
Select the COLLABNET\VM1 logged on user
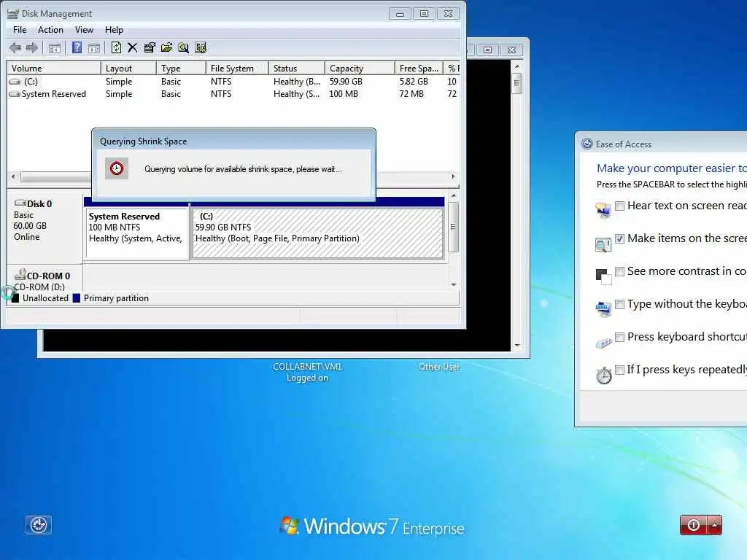[307, 372]
